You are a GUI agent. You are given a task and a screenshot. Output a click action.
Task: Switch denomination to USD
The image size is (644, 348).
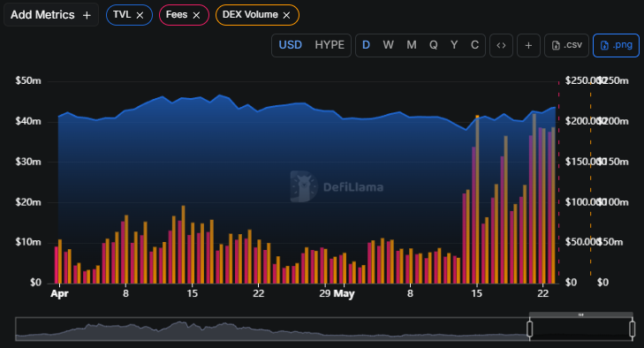[x=291, y=45]
